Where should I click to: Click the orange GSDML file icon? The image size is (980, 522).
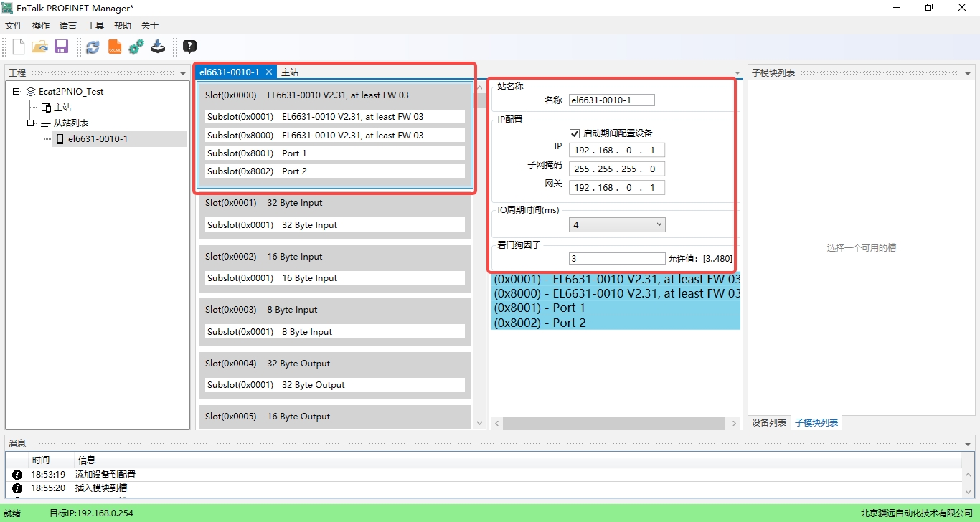[115, 47]
